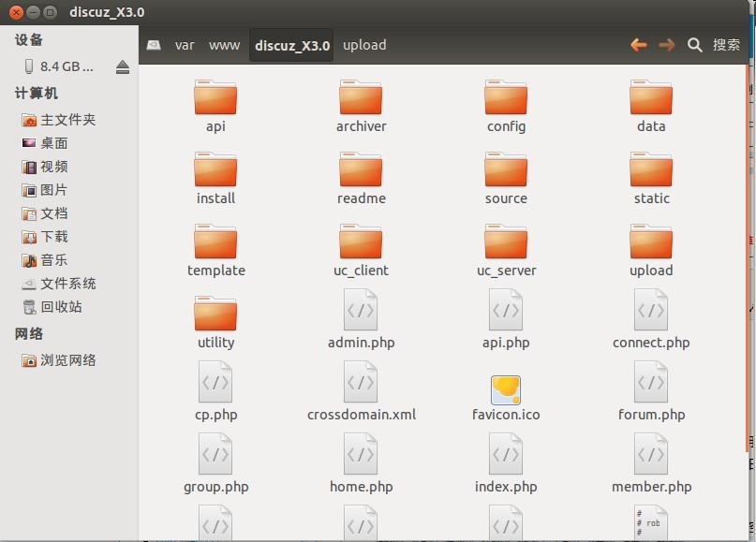Close the discuz_X3.0 window
Screen dimensions: 756x542
[16, 12]
